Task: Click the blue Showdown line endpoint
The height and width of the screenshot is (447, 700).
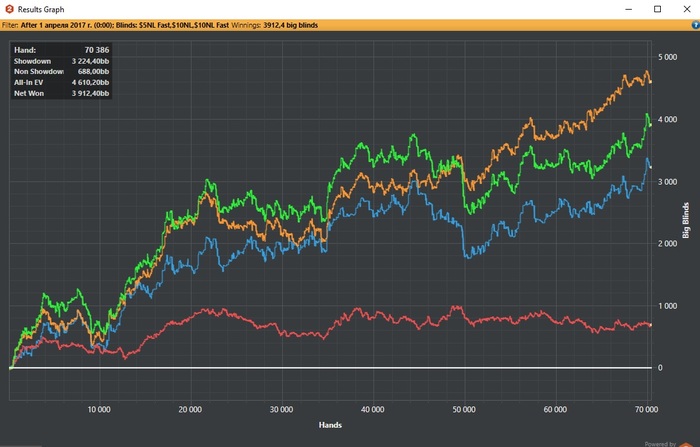Action: (x=651, y=167)
